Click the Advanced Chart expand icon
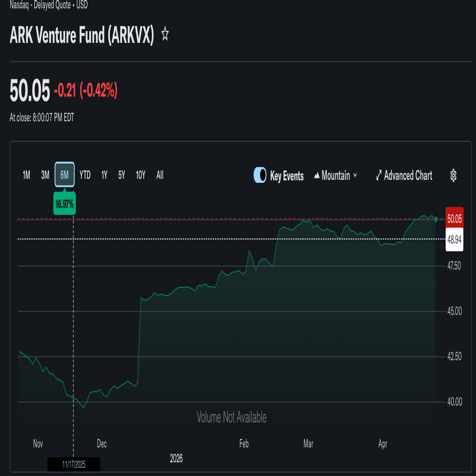This screenshot has width=476, height=476. [379, 175]
